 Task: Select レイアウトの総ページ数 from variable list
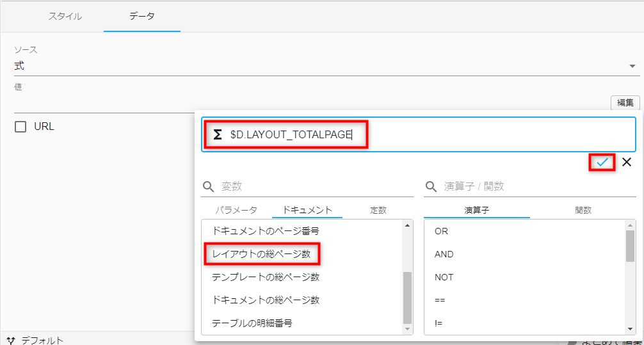[x=261, y=254]
